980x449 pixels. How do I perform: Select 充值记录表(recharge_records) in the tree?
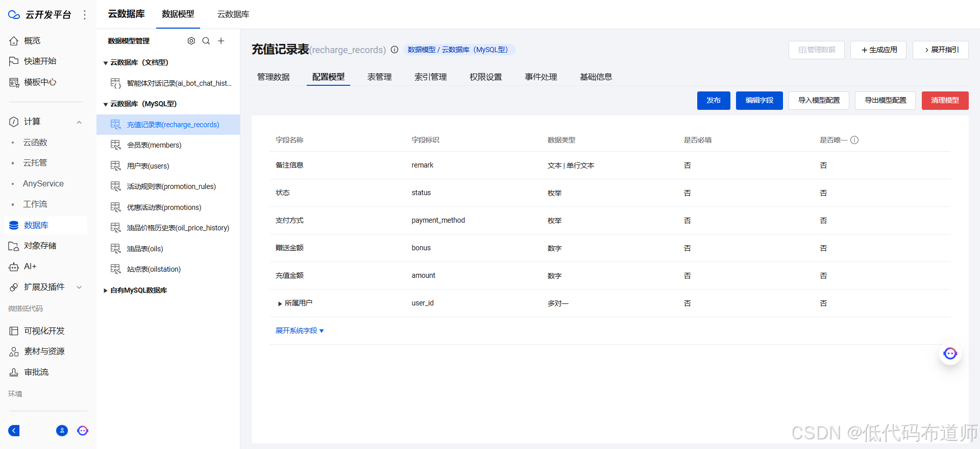(x=168, y=125)
